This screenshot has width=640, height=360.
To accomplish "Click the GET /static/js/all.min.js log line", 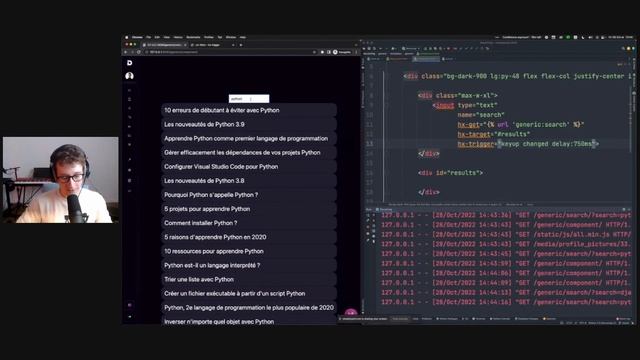I will pos(506,235).
